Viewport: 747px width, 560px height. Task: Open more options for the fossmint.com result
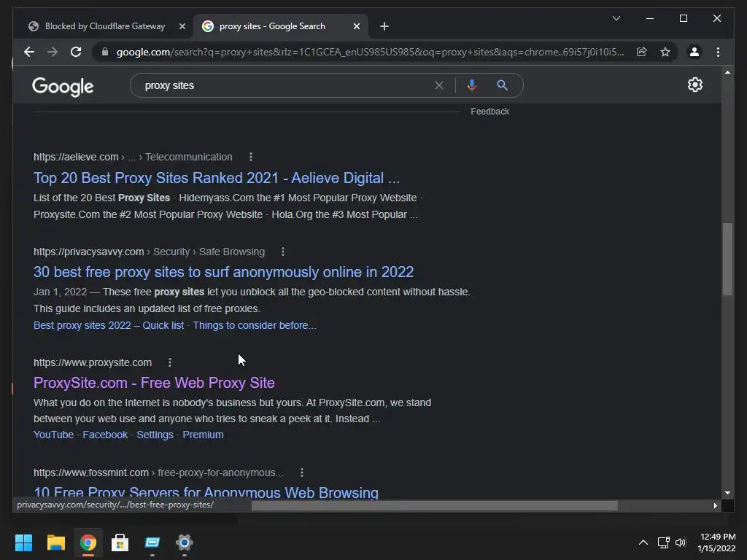[302, 472]
